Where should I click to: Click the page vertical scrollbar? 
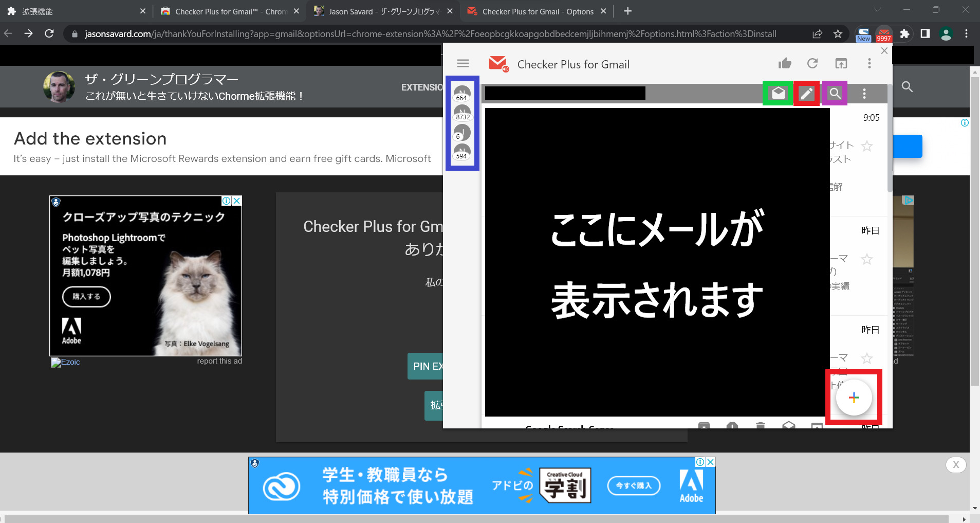pyautogui.click(x=974, y=231)
